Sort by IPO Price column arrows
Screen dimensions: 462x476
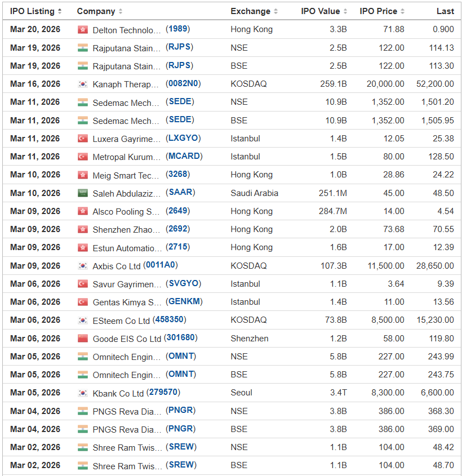click(x=402, y=11)
